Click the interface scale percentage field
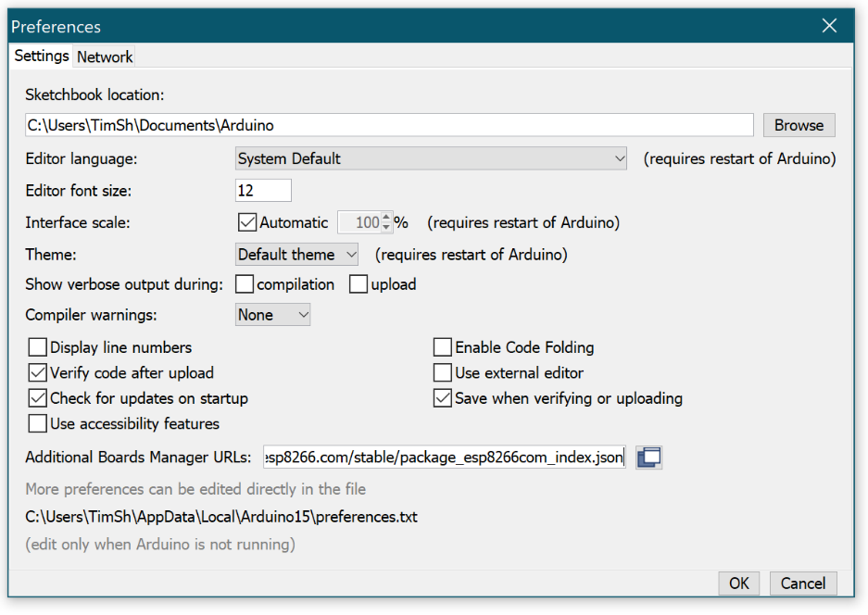This screenshot has width=868, height=615. pyautogui.click(x=359, y=222)
